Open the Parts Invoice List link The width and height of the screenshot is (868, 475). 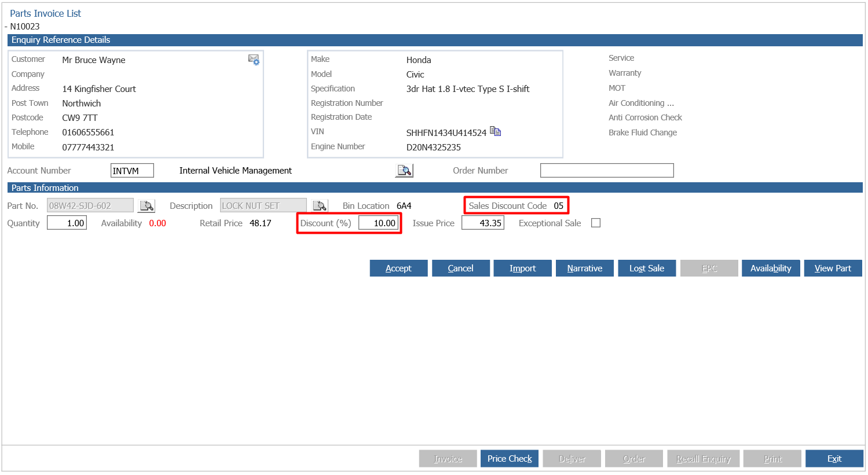click(x=46, y=13)
